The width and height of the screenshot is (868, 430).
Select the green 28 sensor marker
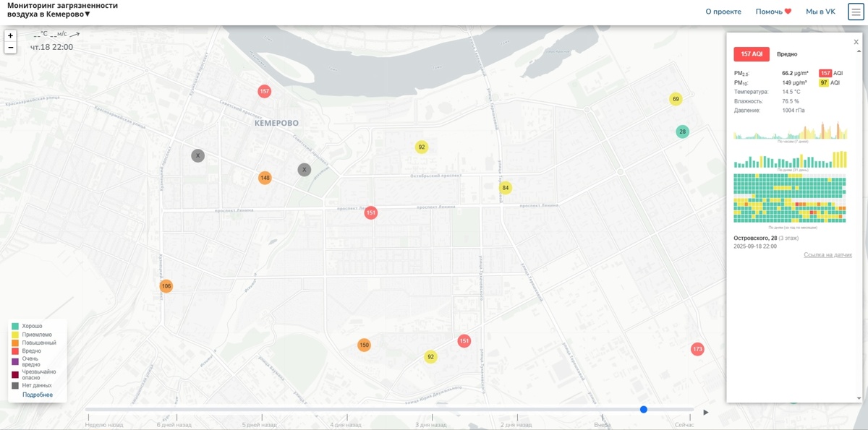(682, 132)
